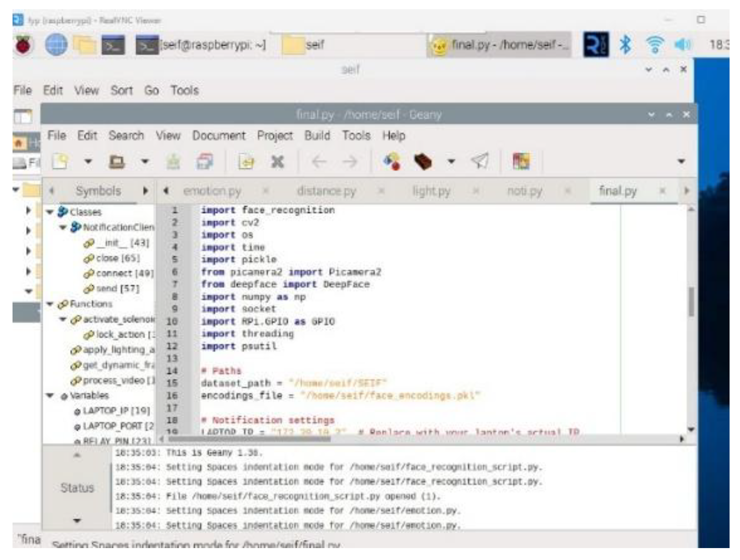Switch to the light.py tab
Screen dimensions: 740x560
click(x=431, y=191)
